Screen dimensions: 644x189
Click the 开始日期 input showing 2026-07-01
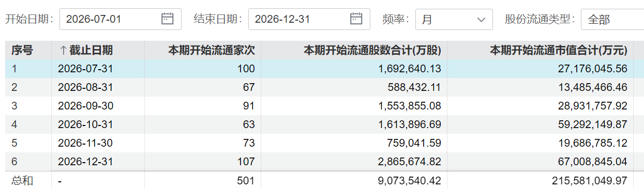[121, 19]
